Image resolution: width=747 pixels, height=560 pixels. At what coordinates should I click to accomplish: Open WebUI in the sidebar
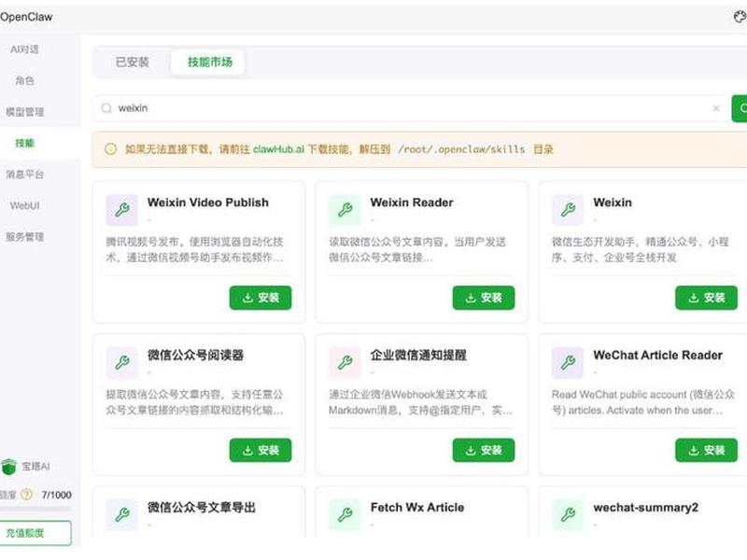coord(25,205)
